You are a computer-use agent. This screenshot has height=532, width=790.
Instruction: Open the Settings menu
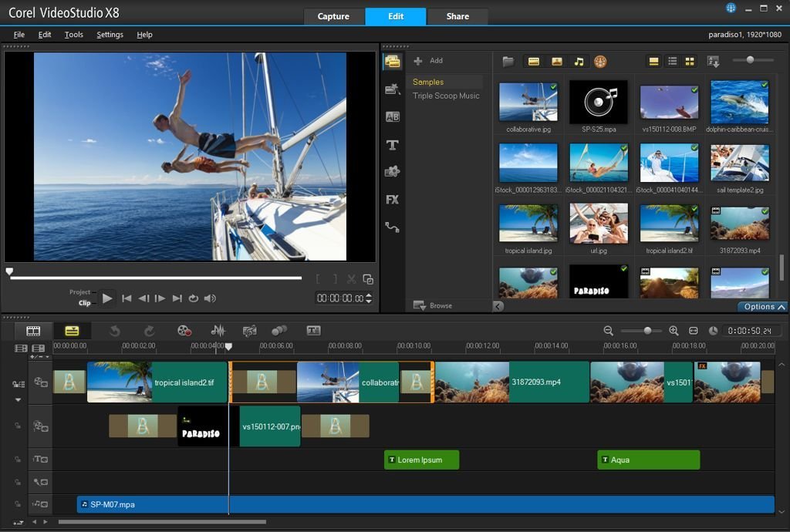click(x=110, y=35)
